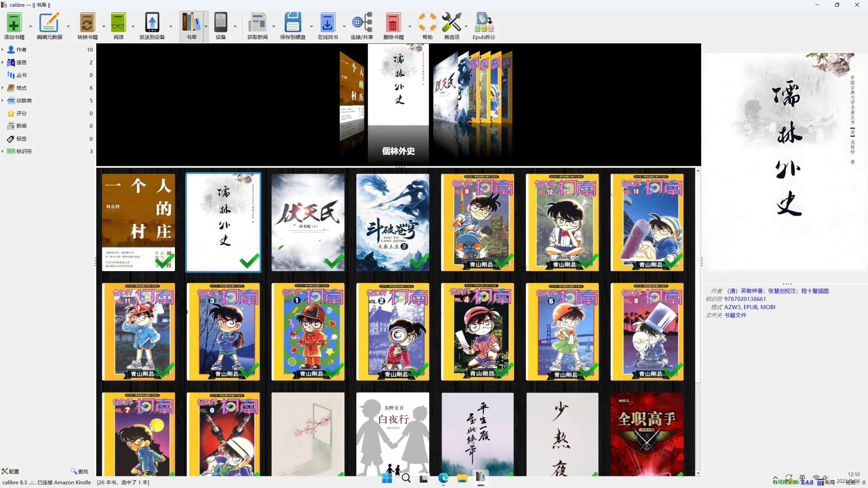The width and height of the screenshot is (868, 488).
Task: Click the AZW3 format link
Action: tap(732, 307)
